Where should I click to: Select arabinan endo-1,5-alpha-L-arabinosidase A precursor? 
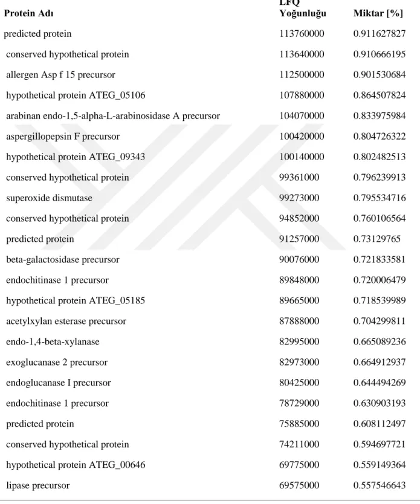pos(113,116)
